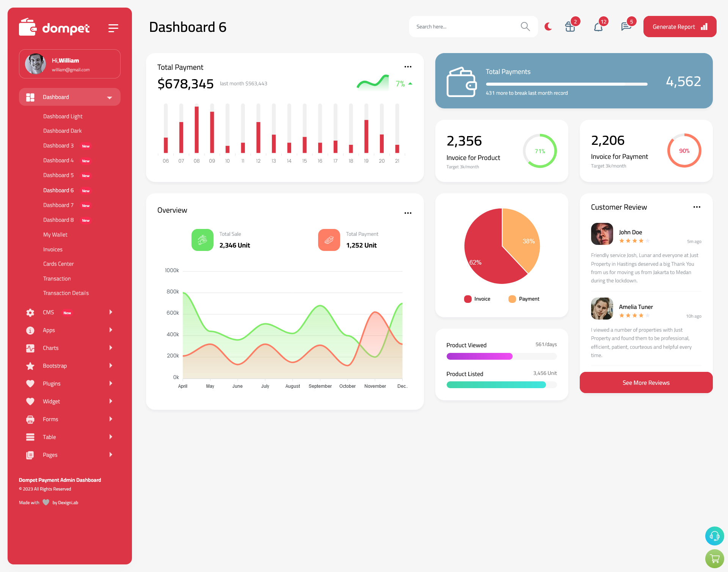Open notifications bell icon
Image resolution: width=728 pixels, height=572 pixels.
tap(598, 27)
